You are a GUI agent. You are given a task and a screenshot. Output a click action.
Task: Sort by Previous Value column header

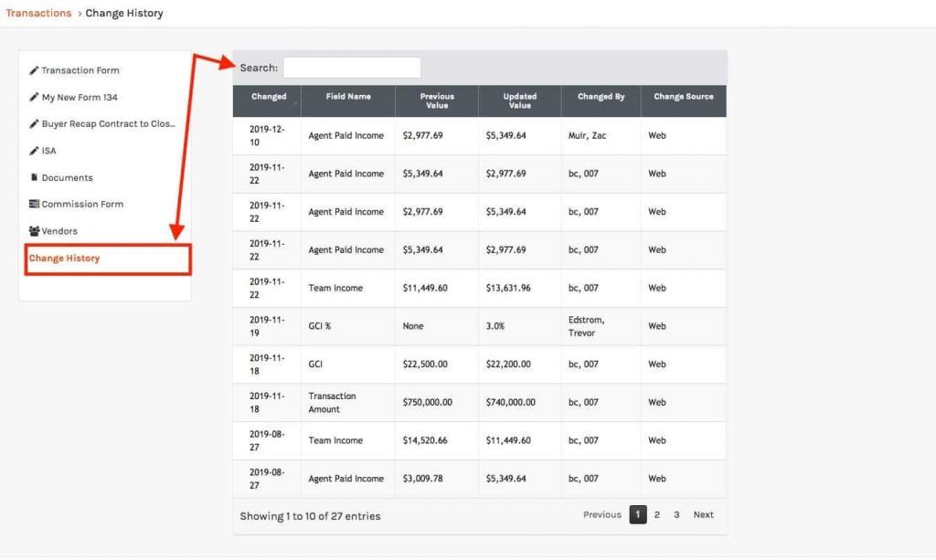[x=437, y=100]
